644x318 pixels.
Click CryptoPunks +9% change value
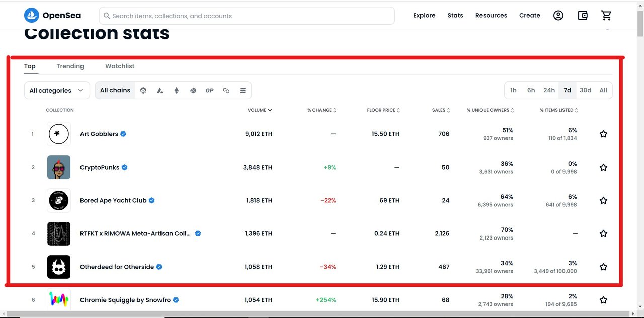[x=330, y=167]
